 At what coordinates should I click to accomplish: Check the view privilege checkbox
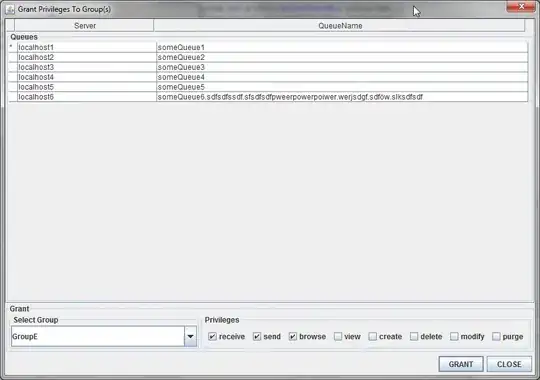338,337
